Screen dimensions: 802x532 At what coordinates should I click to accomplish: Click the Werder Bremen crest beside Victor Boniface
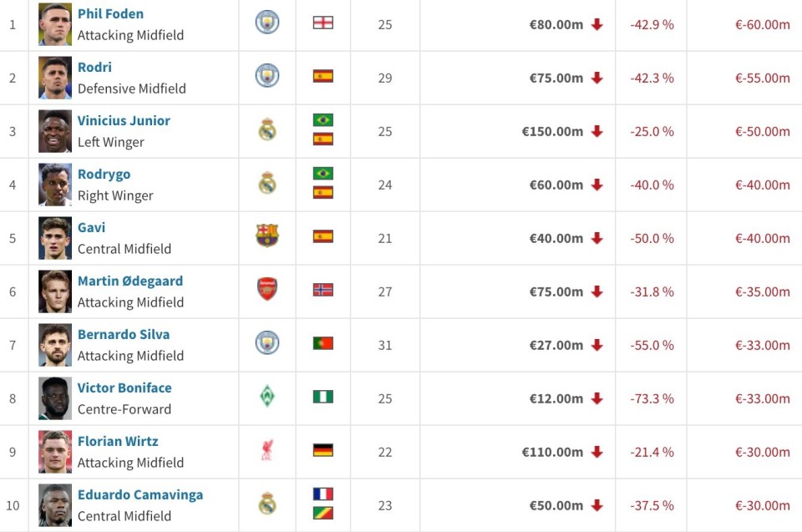(267, 397)
